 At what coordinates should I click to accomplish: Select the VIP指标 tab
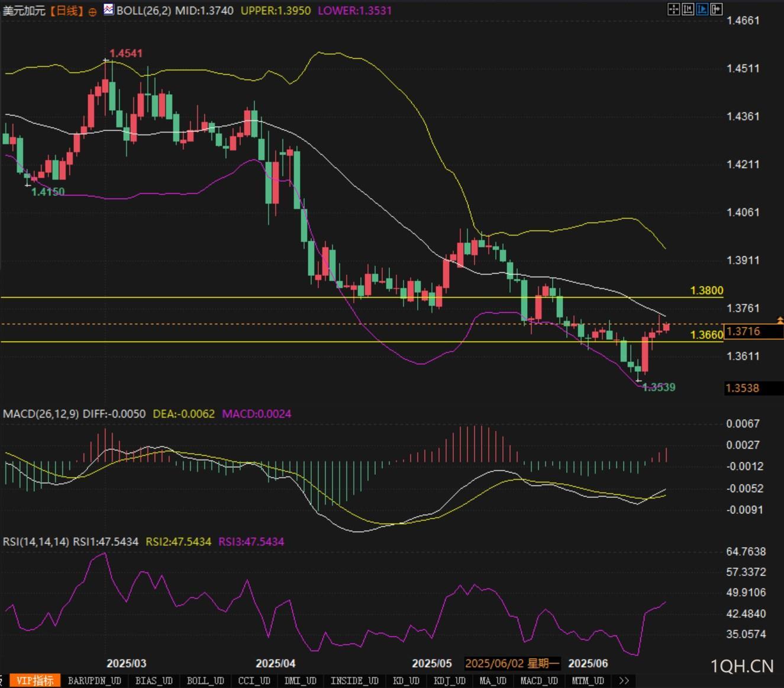(34, 681)
